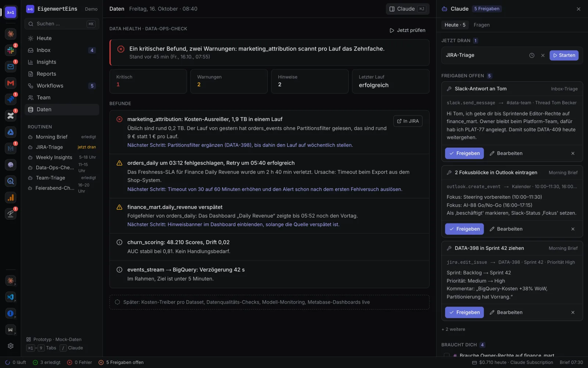Launch the 1Password dock shortcut
This screenshot has width=588, height=368.
[11, 314]
